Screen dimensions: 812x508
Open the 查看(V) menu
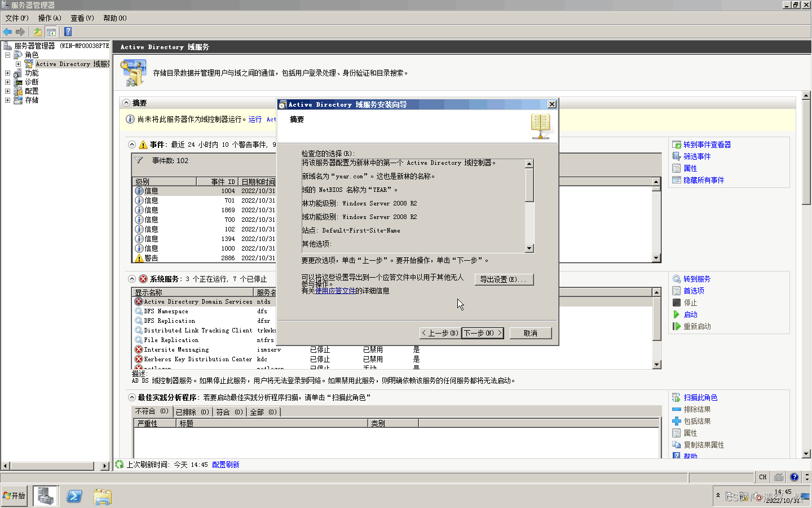pos(82,18)
